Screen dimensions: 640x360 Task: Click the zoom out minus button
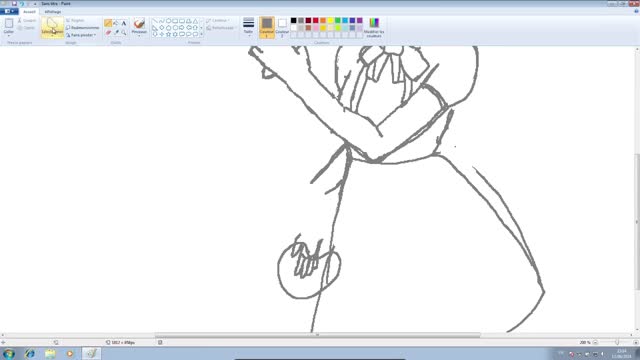click(596, 342)
